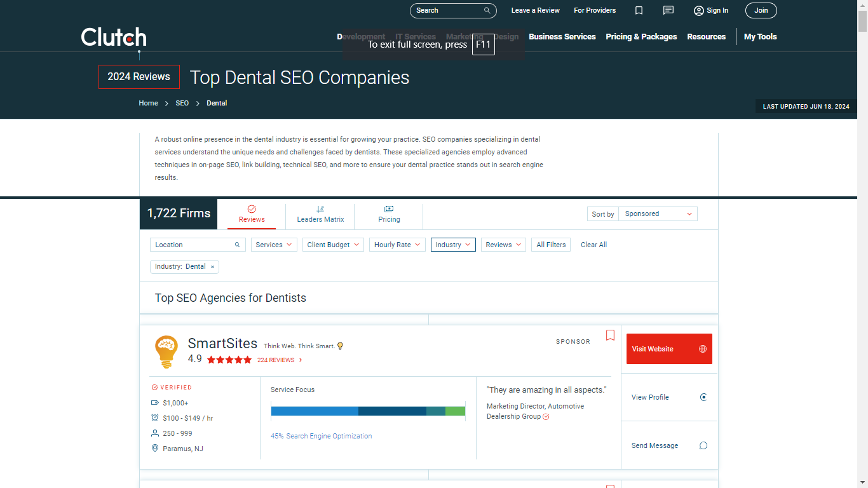Click the verified badge beside Automotive Dealership Group

546,417
